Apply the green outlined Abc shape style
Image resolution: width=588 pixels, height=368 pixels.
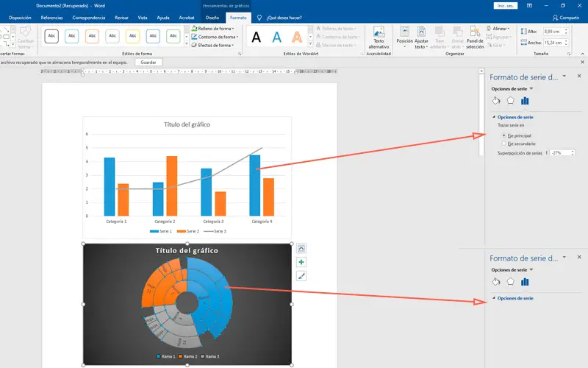click(x=173, y=36)
